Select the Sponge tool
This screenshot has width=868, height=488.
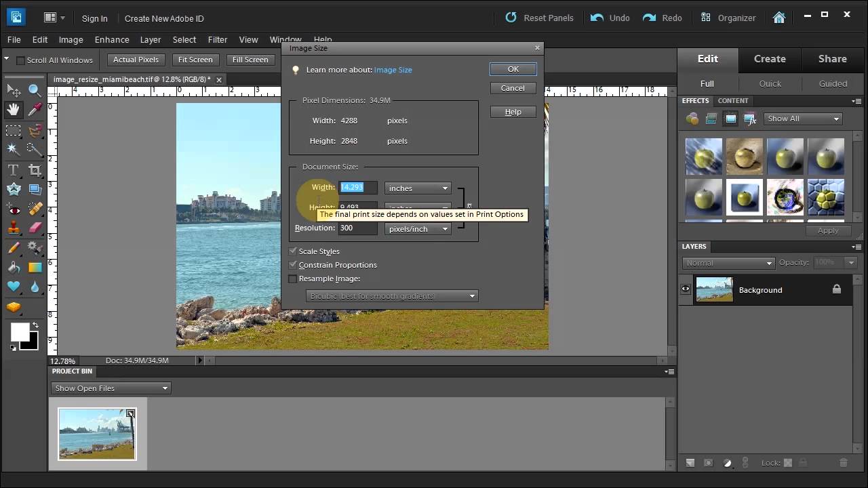tap(14, 307)
